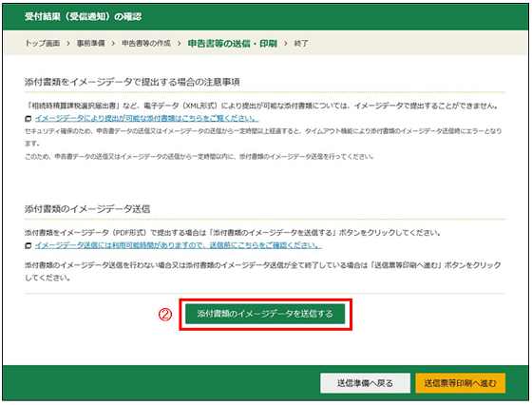Click external-link icon beside イメージデータ送信には link
Image resolution: width=532 pixels, height=405 pixels.
[x=28, y=245]
